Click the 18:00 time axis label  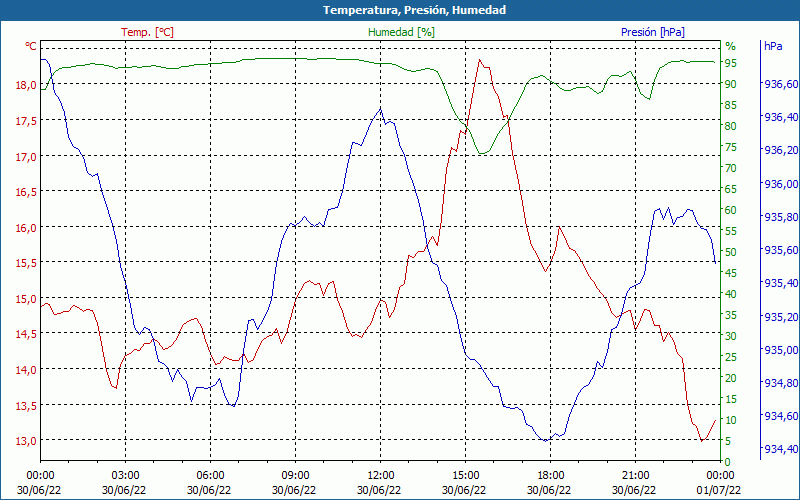tap(550, 476)
